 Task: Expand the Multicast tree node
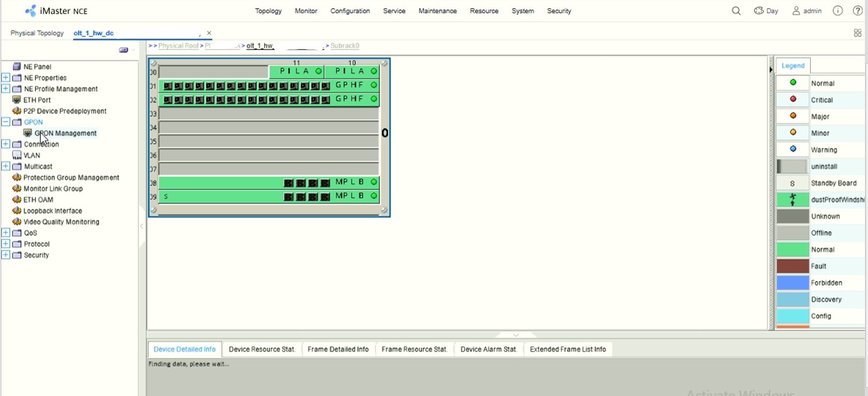tap(6, 166)
